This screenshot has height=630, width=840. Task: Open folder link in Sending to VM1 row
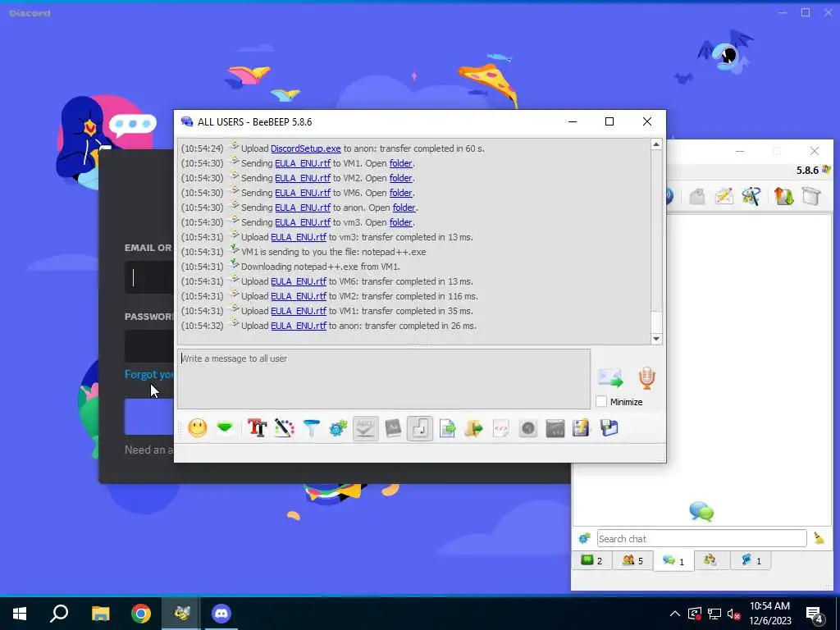tap(400, 163)
